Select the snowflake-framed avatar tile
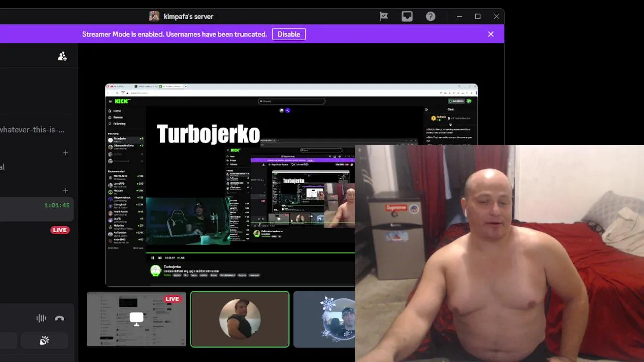 pyautogui.click(x=325, y=320)
